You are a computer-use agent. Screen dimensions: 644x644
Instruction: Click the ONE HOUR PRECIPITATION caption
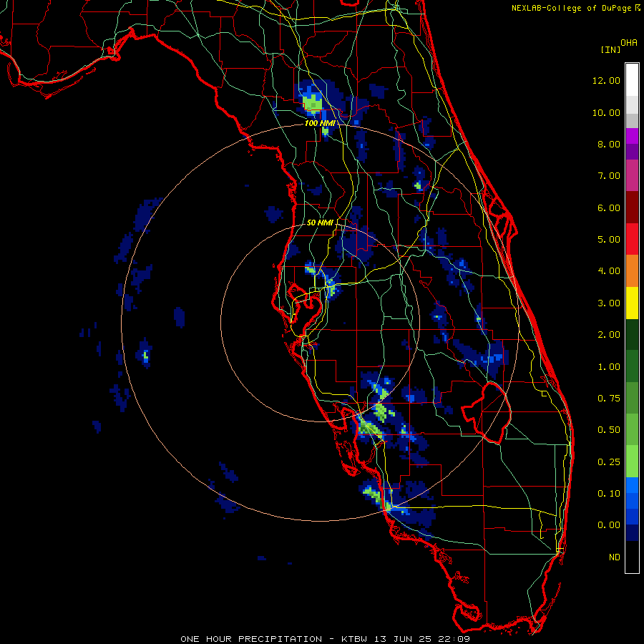click(x=251, y=639)
